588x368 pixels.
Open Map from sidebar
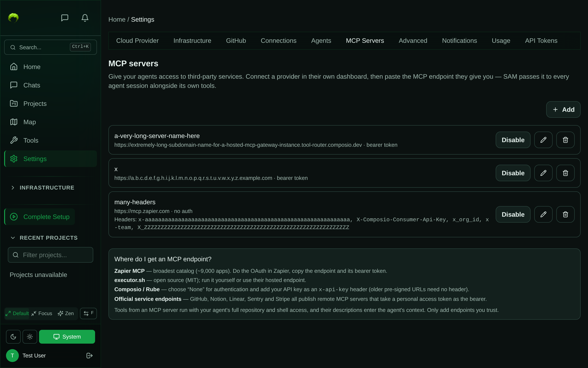point(51,122)
